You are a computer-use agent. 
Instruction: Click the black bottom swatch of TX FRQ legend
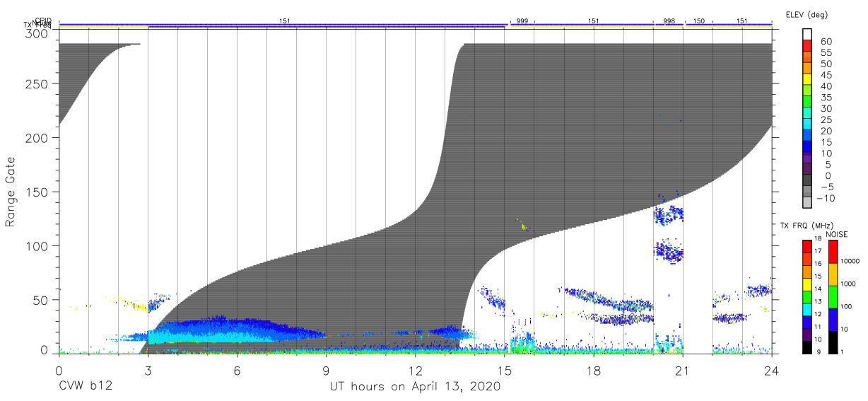click(x=807, y=347)
